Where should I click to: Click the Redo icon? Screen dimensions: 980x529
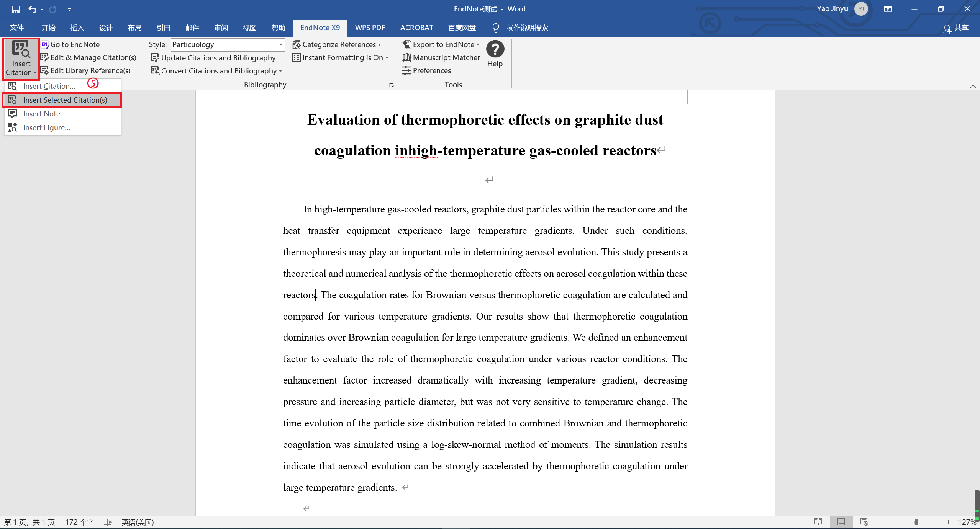53,9
